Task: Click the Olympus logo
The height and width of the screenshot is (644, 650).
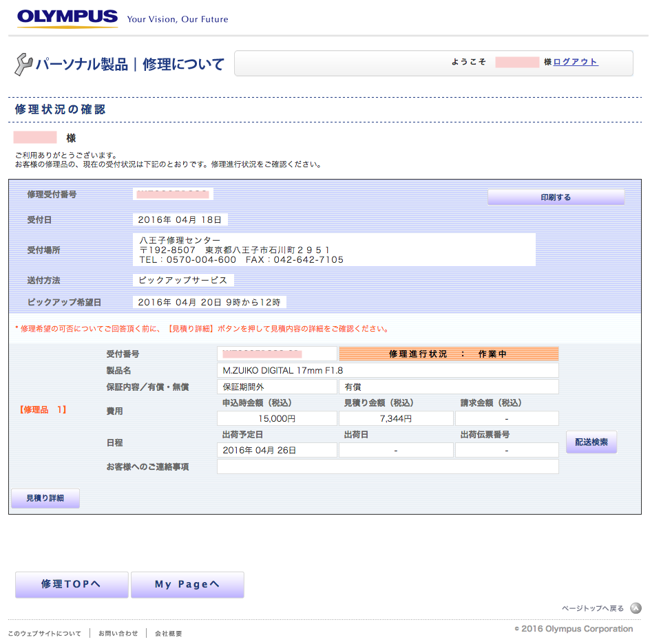Action: (x=67, y=18)
